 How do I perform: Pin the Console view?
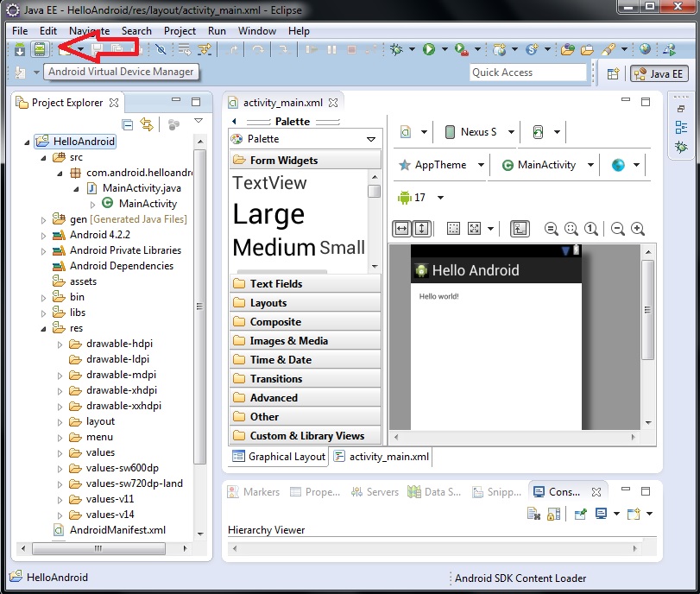pyautogui.click(x=579, y=514)
